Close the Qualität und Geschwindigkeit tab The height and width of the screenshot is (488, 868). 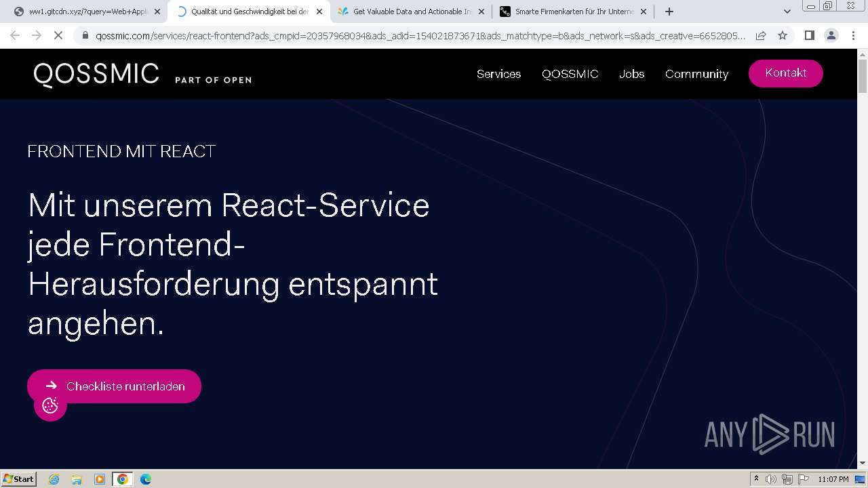[319, 12]
